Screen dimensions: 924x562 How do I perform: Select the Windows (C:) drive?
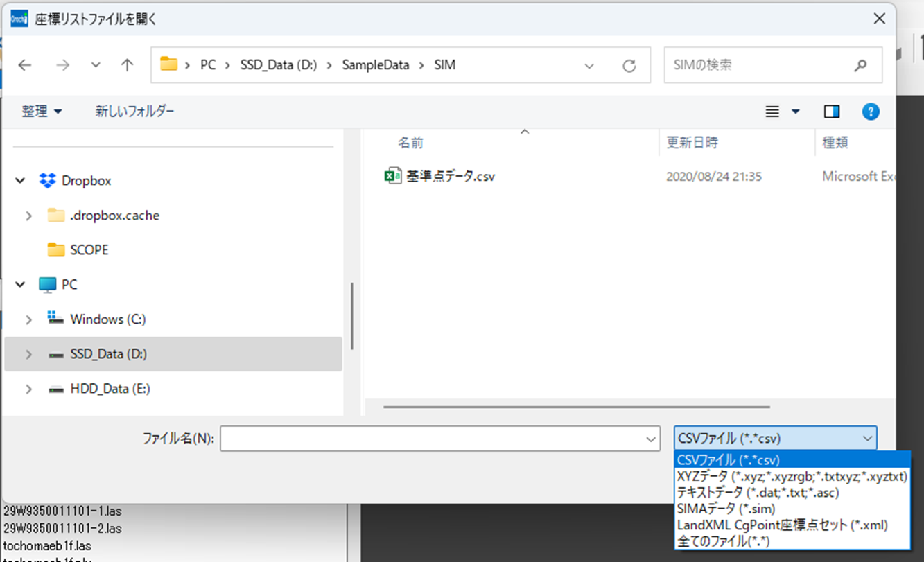click(x=107, y=319)
